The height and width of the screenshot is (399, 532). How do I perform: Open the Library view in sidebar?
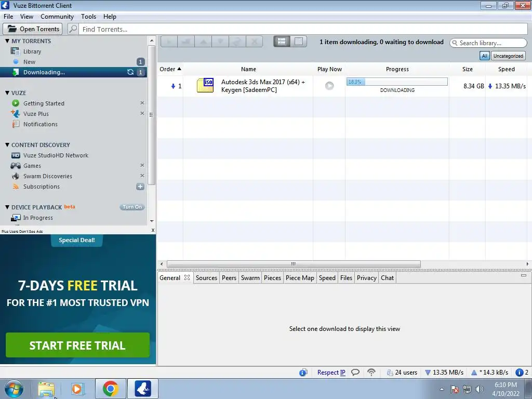coord(32,51)
